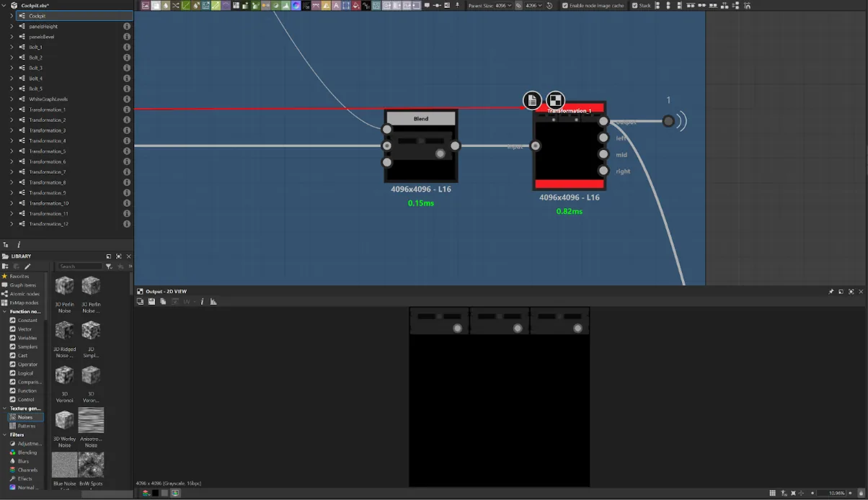Click the info 'i' icon in 2D View toolbar
The height and width of the screenshot is (500, 868).
pos(202,301)
